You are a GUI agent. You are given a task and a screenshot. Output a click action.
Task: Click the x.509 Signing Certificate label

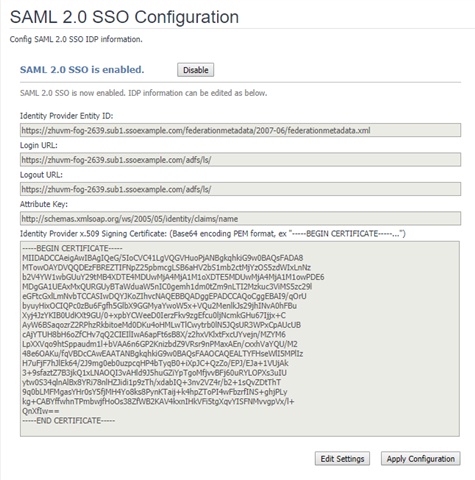[x=213, y=234]
